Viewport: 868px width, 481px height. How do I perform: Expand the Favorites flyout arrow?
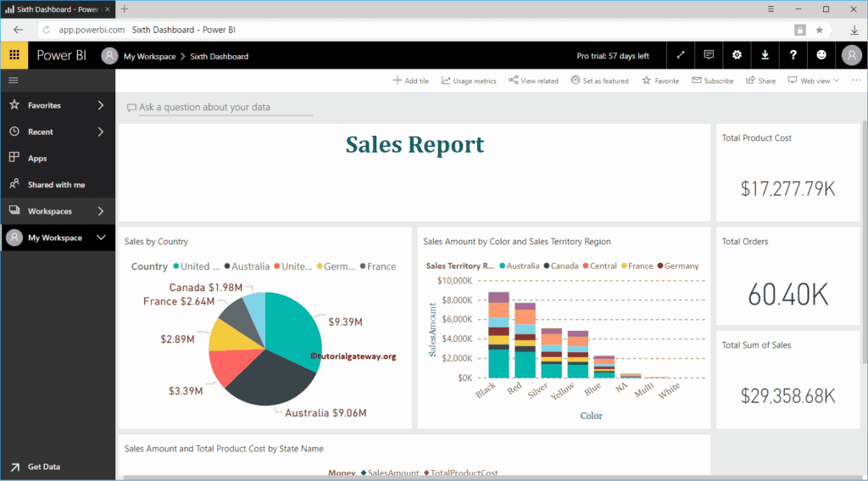[101, 105]
